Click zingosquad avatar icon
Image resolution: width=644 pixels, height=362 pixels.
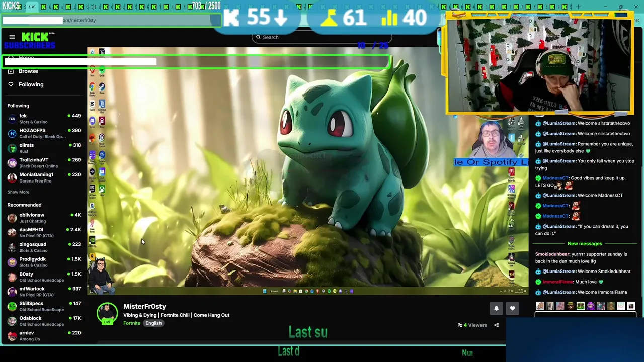pyautogui.click(x=12, y=247)
